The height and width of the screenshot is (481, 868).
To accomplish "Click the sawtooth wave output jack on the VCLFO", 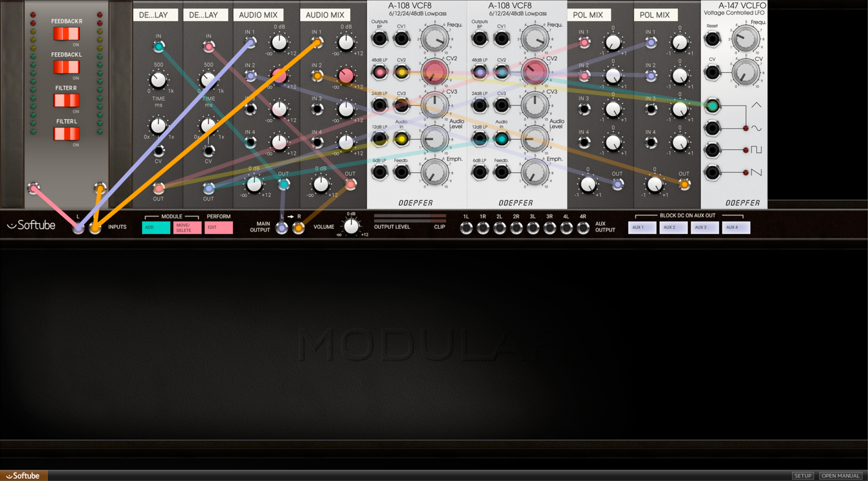I will (712, 173).
